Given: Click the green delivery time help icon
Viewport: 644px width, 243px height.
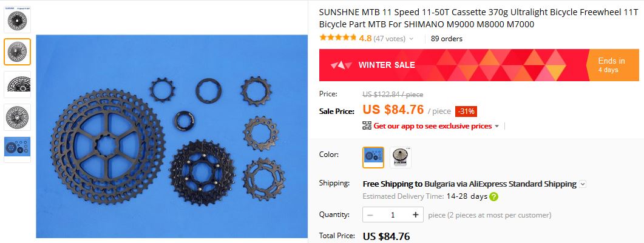Looking at the screenshot, I should pos(493,197).
